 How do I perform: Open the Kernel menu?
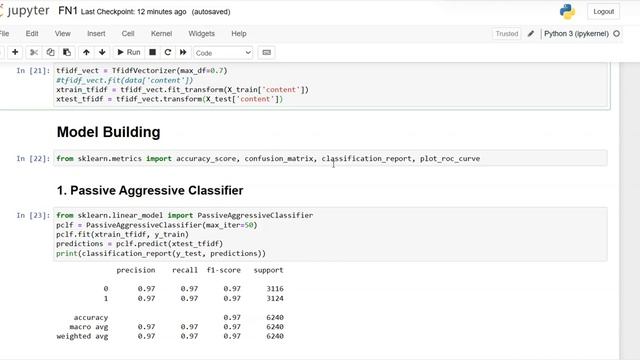tap(161, 33)
